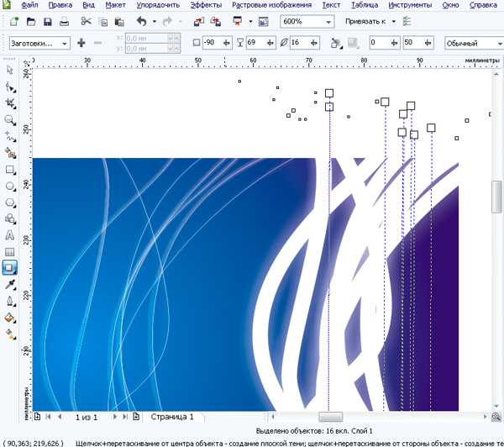Open the Application launcher dropdown arrow
This screenshot has width=504, height=447.
250,22
